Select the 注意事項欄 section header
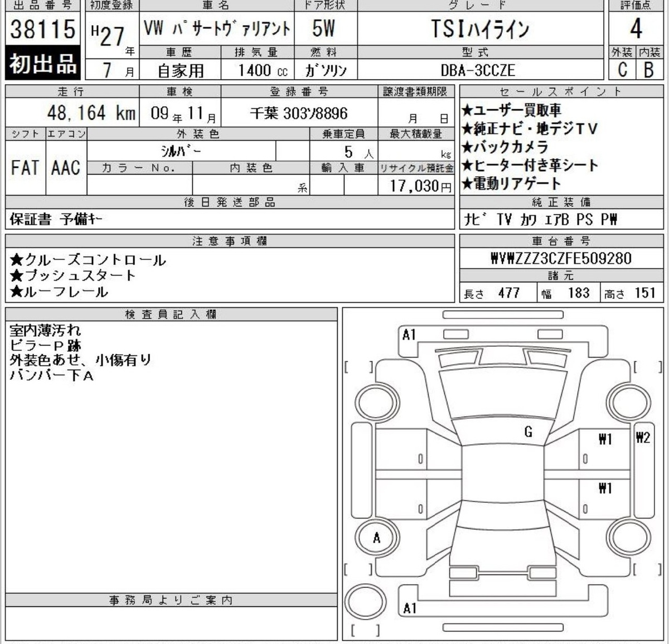The image size is (669, 644). [x=230, y=241]
